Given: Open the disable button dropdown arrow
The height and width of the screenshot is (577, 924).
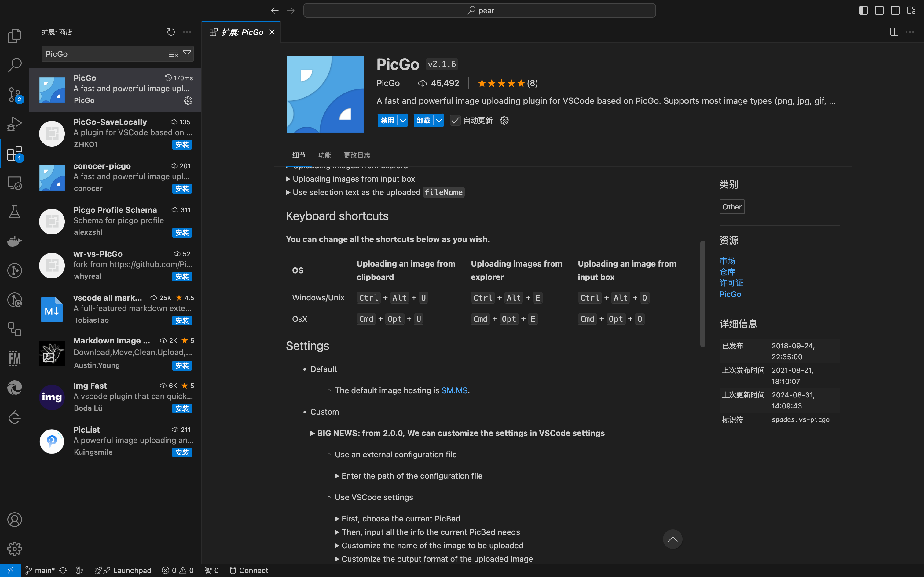Looking at the screenshot, I should [403, 121].
